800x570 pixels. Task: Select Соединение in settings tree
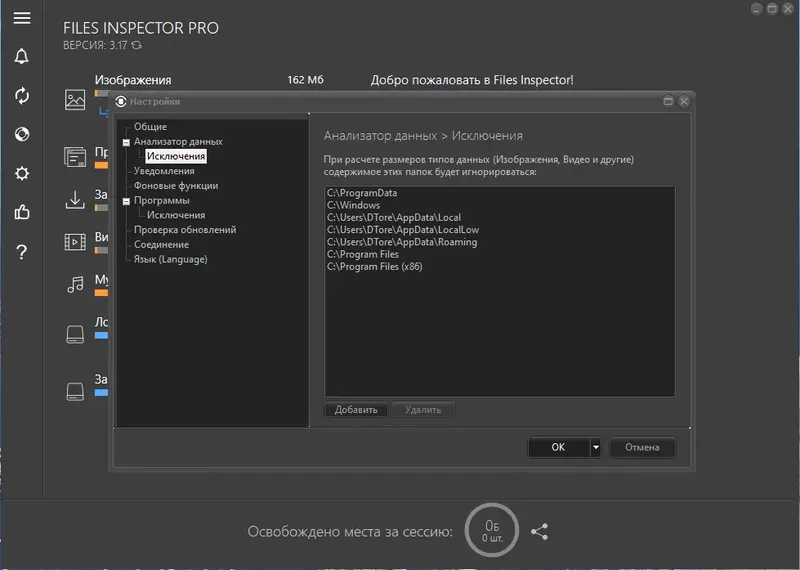pos(161,245)
